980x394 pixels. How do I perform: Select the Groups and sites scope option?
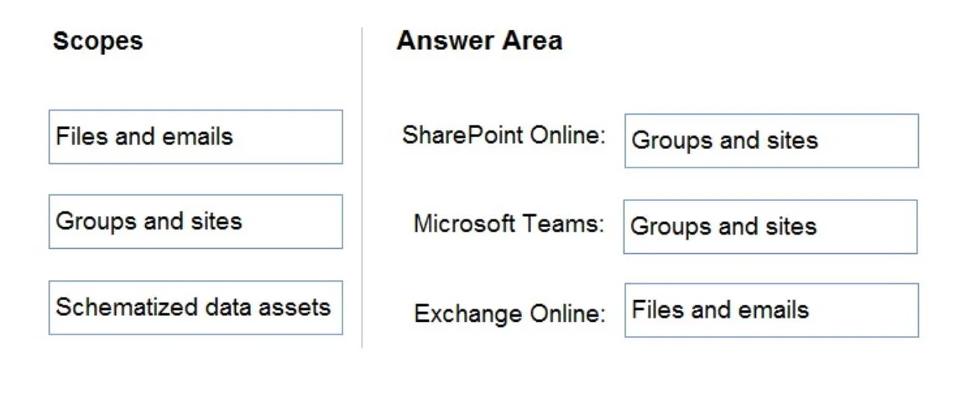coord(196,222)
